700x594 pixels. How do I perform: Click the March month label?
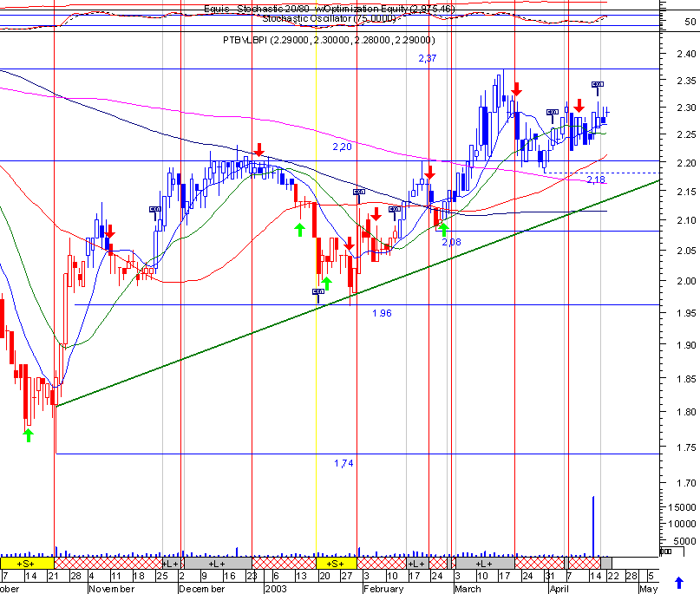click(x=468, y=589)
